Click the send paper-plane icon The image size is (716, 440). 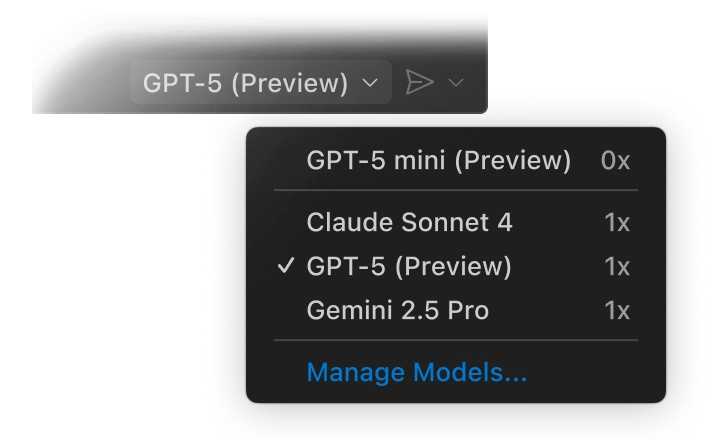[x=420, y=83]
